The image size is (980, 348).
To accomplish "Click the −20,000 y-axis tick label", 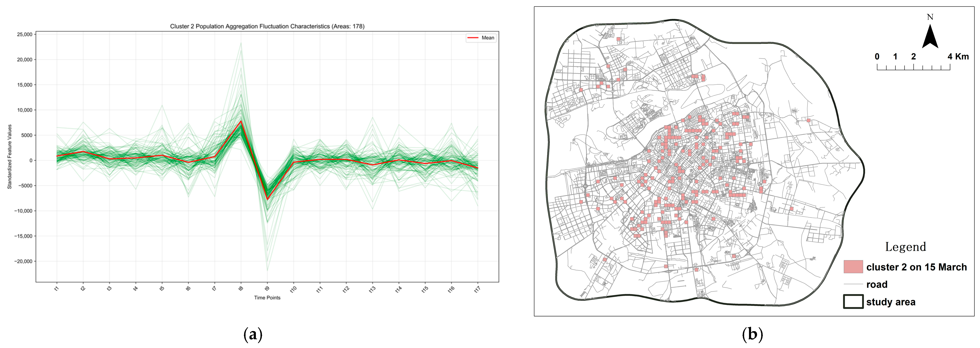I will (x=23, y=262).
